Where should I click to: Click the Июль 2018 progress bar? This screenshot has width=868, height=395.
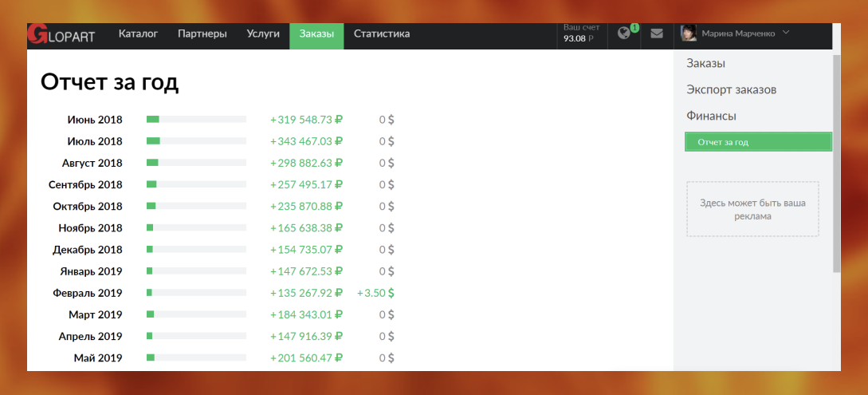pos(197,140)
